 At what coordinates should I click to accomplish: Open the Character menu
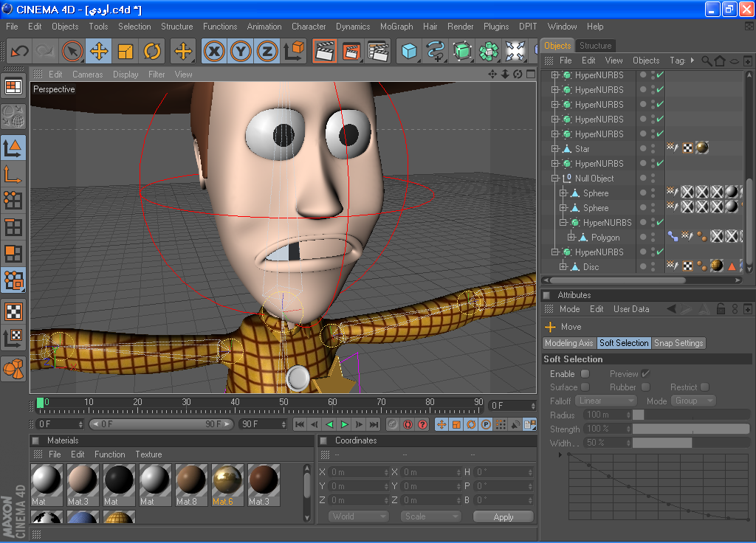309,27
